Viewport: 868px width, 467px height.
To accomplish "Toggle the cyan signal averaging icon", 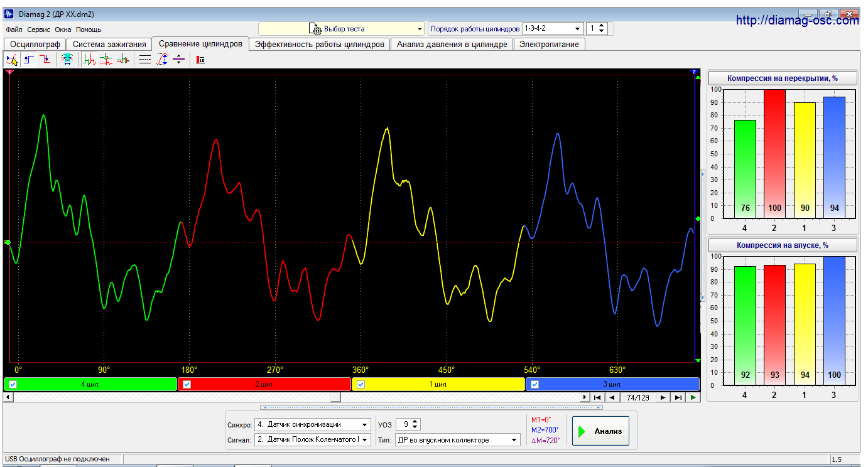I will click(67, 60).
